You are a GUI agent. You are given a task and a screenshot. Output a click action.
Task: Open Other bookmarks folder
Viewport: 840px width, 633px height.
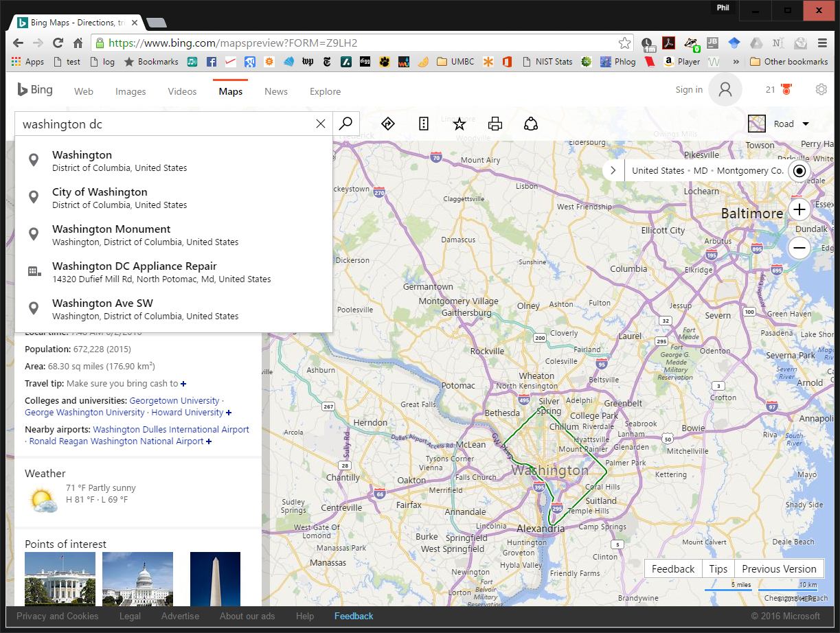[x=788, y=62]
